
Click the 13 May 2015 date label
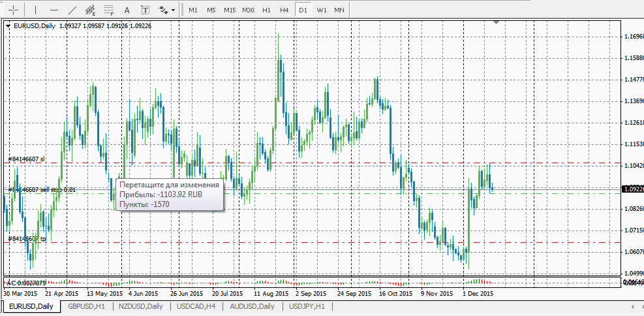coord(106,294)
